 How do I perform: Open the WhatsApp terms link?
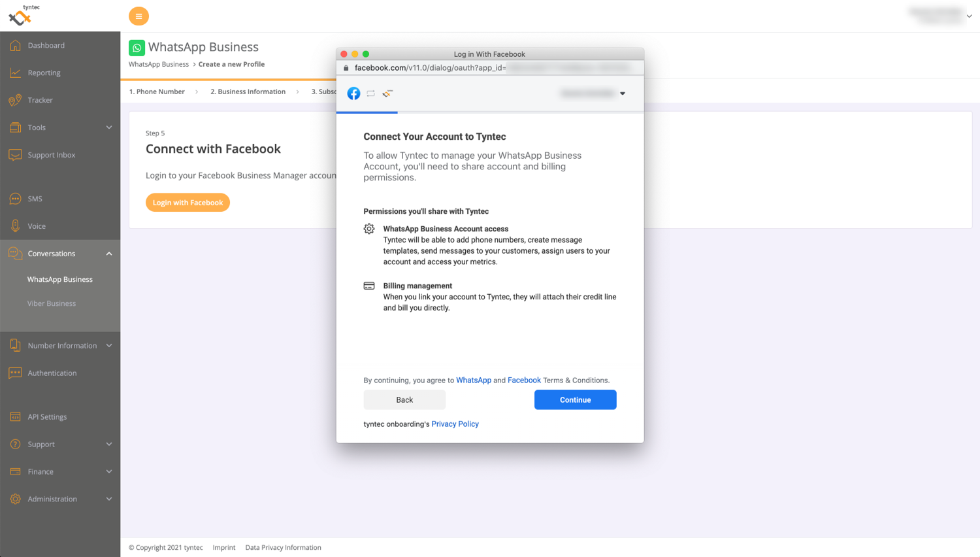pos(474,380)
